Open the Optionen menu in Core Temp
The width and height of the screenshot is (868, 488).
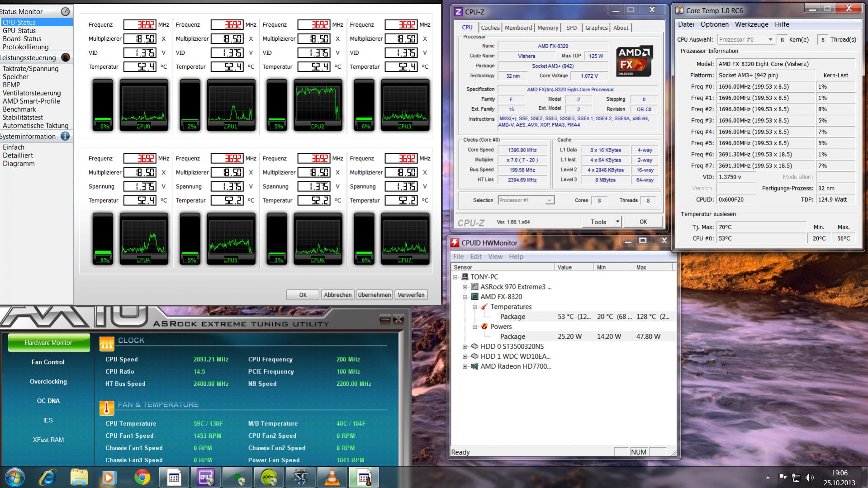point(714,24)
